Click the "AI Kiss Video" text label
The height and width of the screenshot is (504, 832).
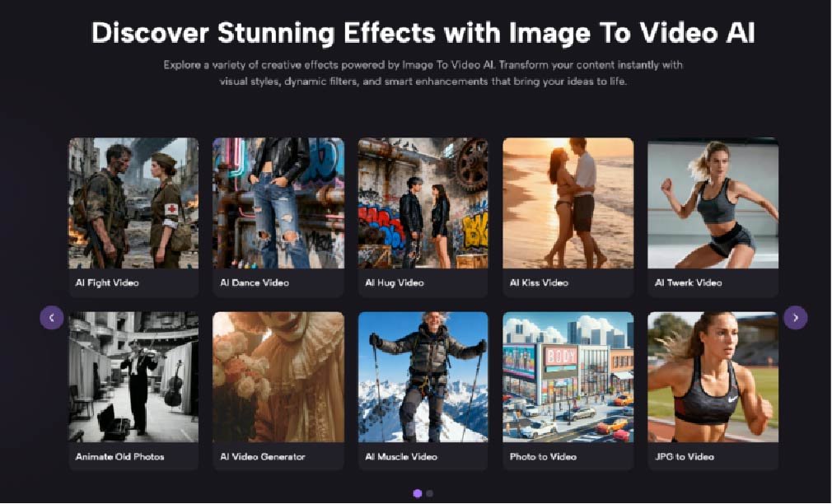[x=540, y=282]
